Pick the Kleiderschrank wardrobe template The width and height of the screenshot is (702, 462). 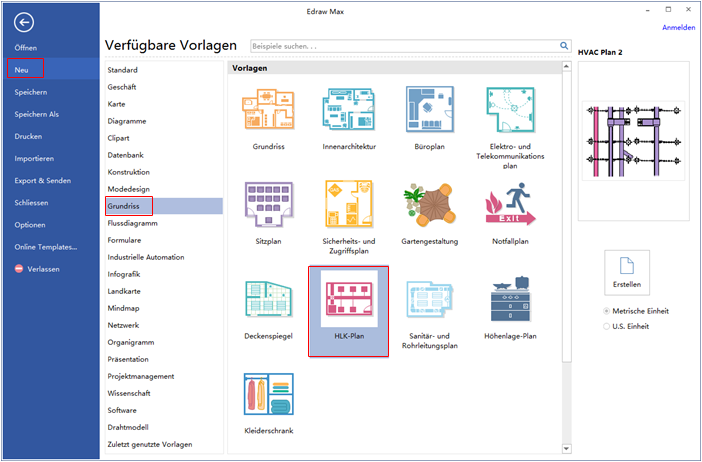coord(268,394)
